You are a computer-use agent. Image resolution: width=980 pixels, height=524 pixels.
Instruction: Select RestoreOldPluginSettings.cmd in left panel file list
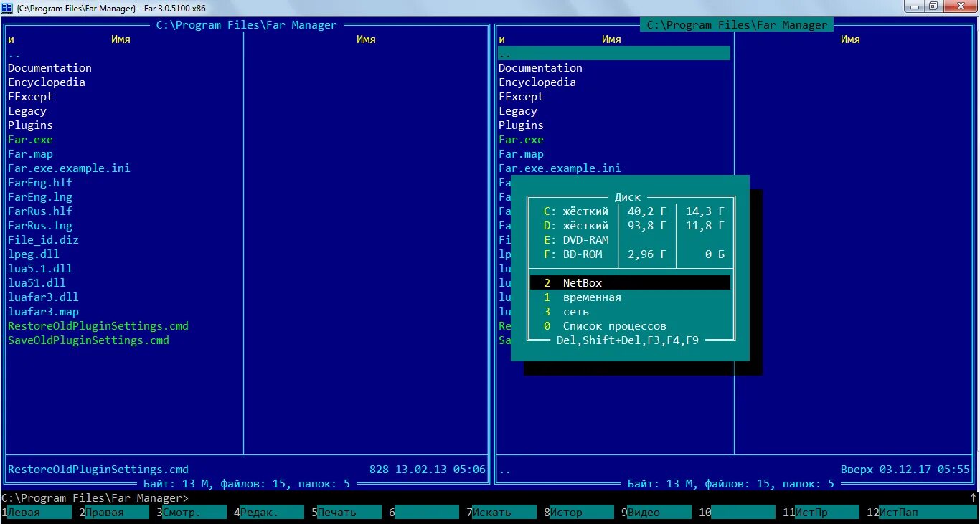pyautogui.click(x=98, y=326)
